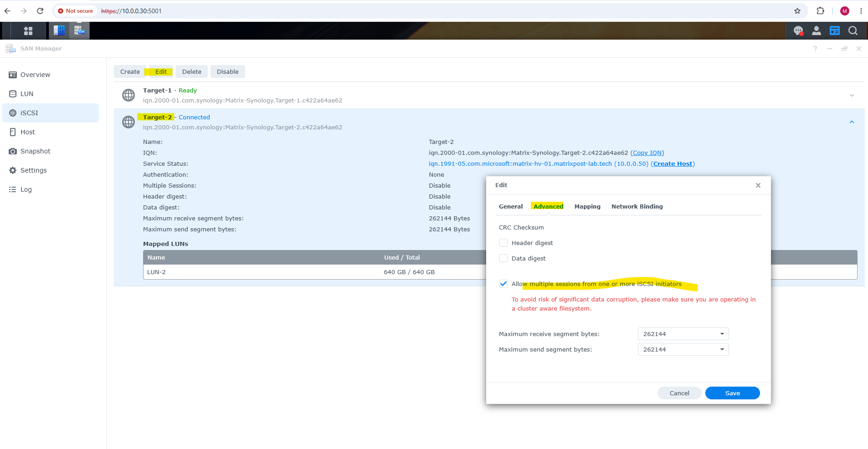Enable Data digest checkbox
This screenshot has width=868, height=449.
click(x=503, y=258)
